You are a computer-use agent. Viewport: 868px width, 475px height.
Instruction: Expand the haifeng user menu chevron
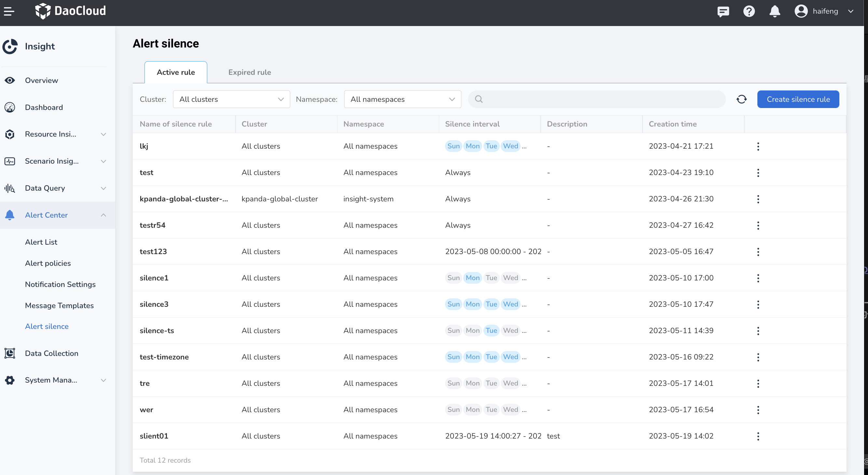click(x=850, y=11)
